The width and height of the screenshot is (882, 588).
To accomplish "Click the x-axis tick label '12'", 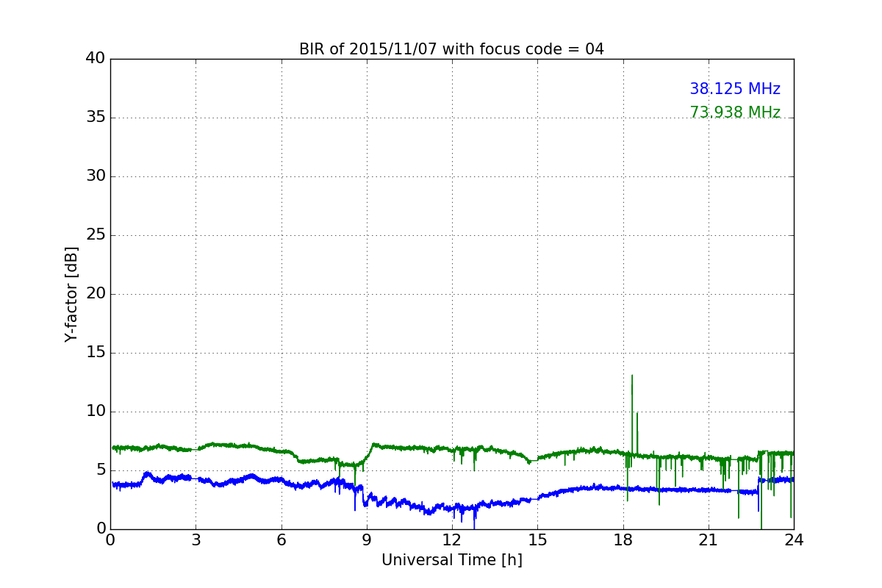I will 452,539.
